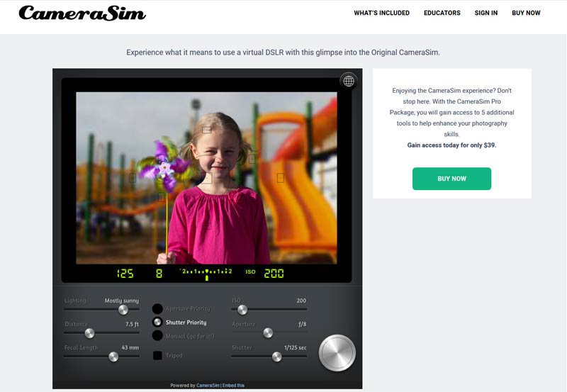Click the CameraSim logo
The width and height of the screenshot is (567, 392).
[x=82, y=13]
